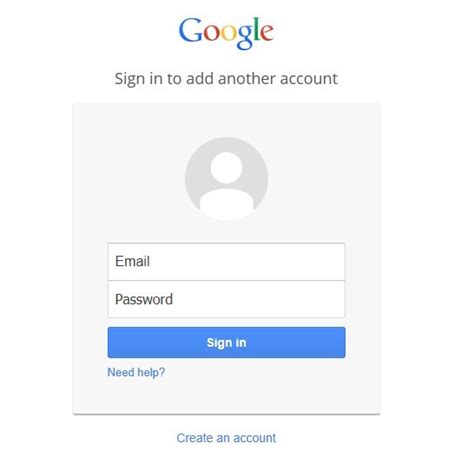This screenshot has width=474, height=450.
Task: Open the Create an account link
Action: (226, 438)
